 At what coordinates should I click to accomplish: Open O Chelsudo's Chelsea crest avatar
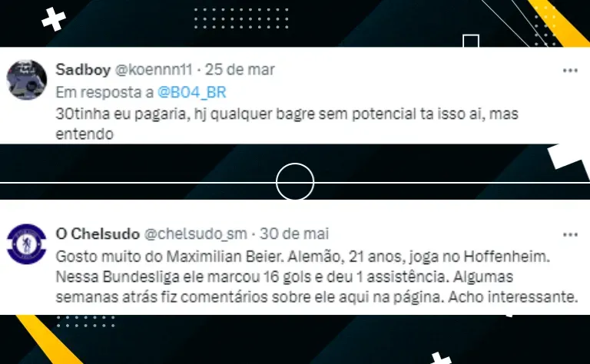point(27,244)
